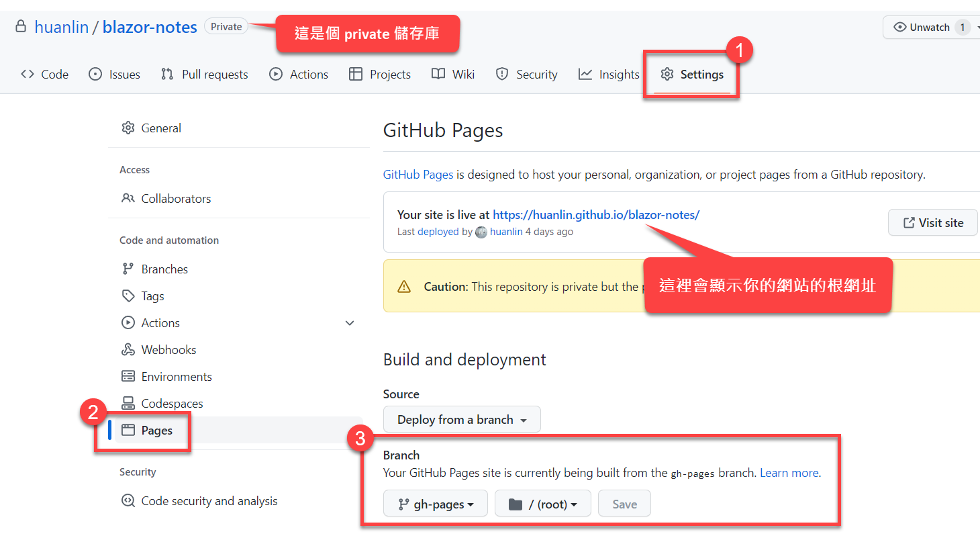Click the Projects table icon
Viewport: 980px width, 536px height.
[x=356, y=74]
